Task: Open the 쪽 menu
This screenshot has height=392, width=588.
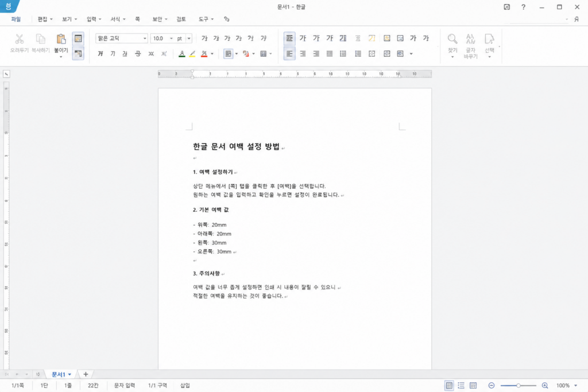Action: pos(138,19)
